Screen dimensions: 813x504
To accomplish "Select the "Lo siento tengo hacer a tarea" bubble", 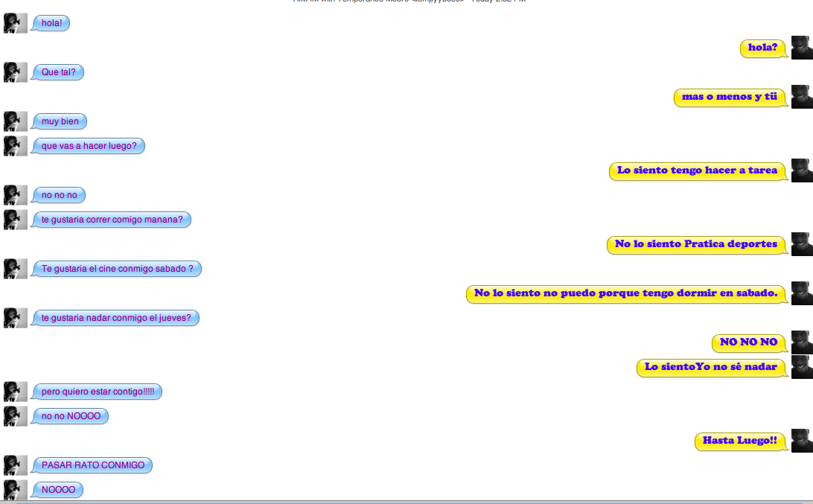I will click(698, 170).
